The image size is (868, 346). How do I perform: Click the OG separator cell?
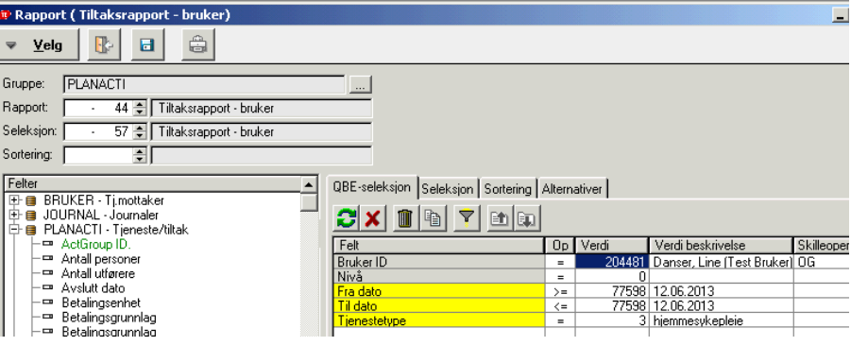click(x=822, y=262)
